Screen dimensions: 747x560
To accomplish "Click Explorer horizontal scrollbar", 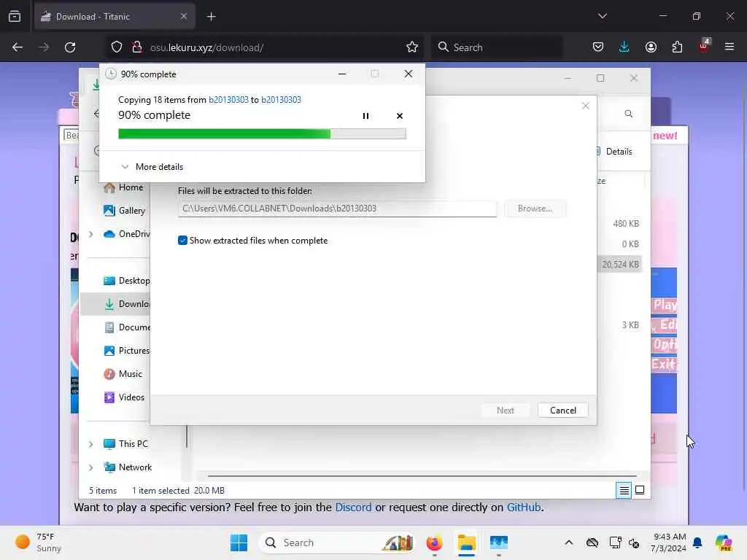I will (422, 475).
